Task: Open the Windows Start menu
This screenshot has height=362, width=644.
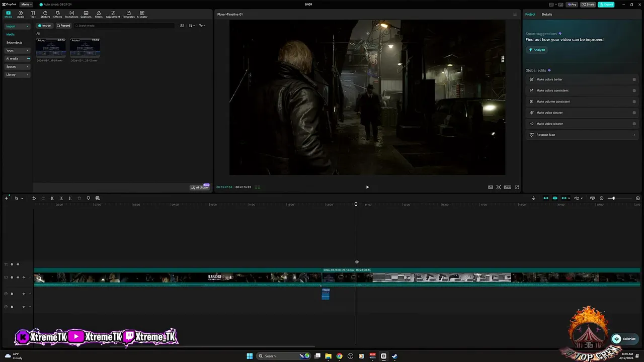Action: click(x=250, y=356)
